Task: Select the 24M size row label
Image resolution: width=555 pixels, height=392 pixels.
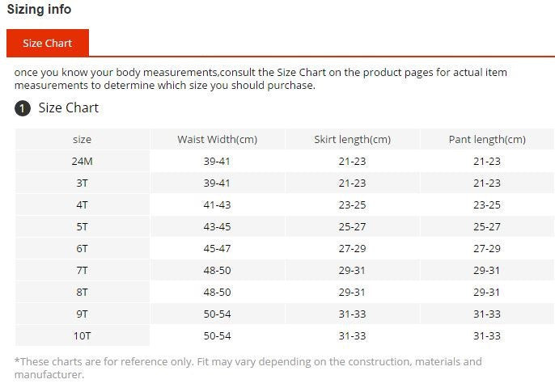Action: pyautogui.click(x=82, y=161)
